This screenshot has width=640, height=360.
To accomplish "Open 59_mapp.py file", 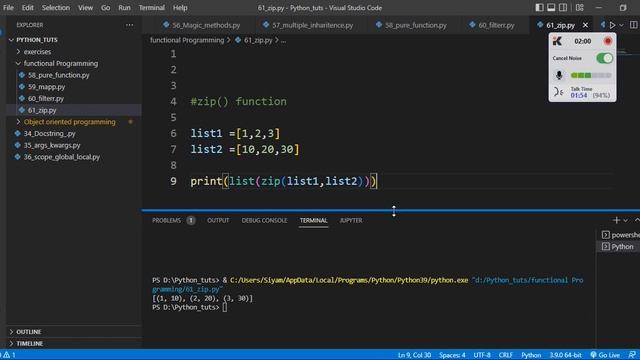I will pos(46,87).
